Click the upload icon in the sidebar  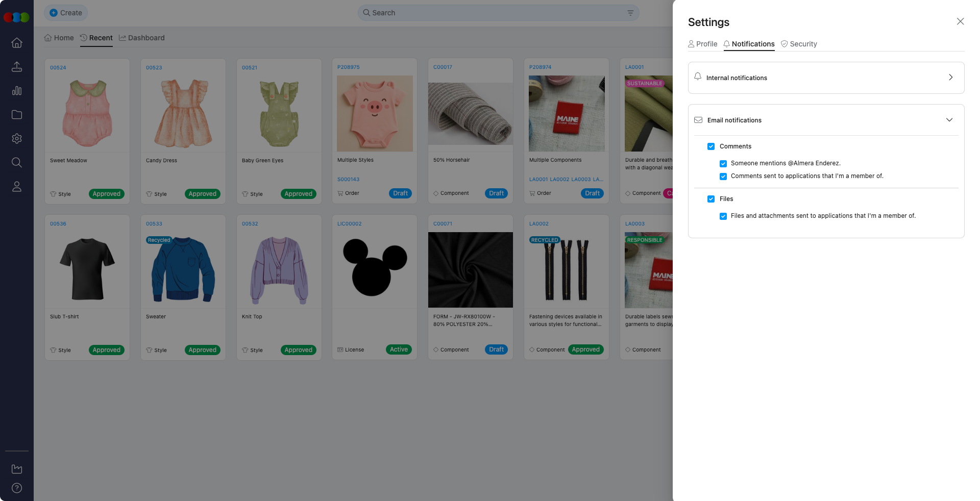coord(17,67)
